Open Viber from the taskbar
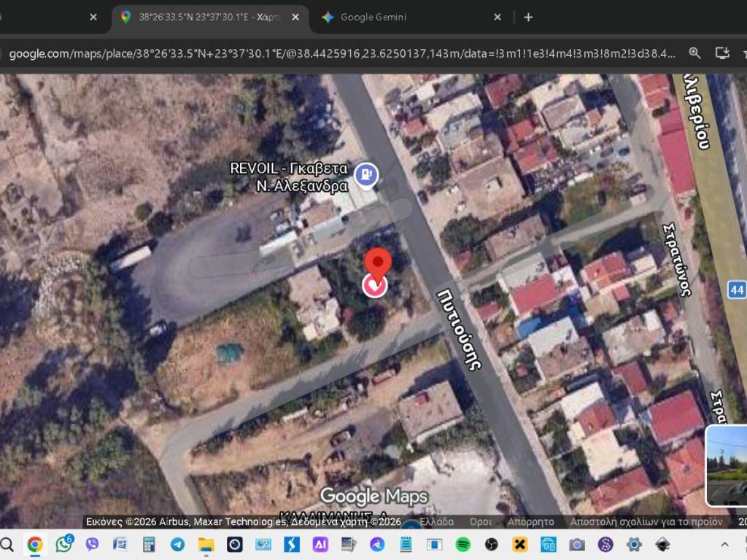Image resolution: width=747 pixels, height=560 pixels. coord(92,544)
